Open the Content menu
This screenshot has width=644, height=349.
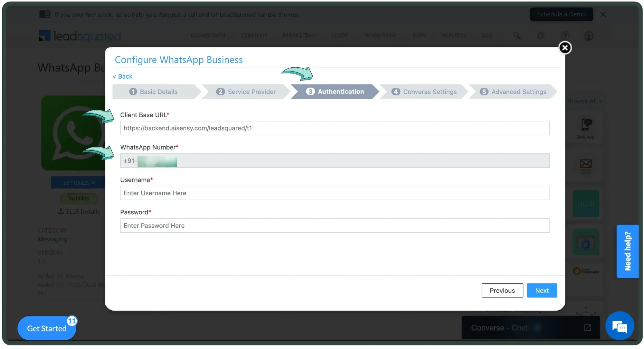pos(254,35)
